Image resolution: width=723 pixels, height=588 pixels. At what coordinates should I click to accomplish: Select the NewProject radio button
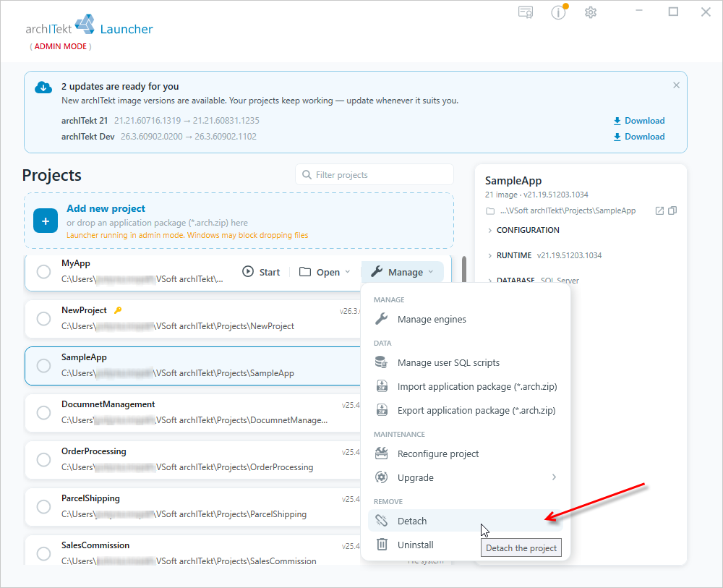tap(44, 319)
